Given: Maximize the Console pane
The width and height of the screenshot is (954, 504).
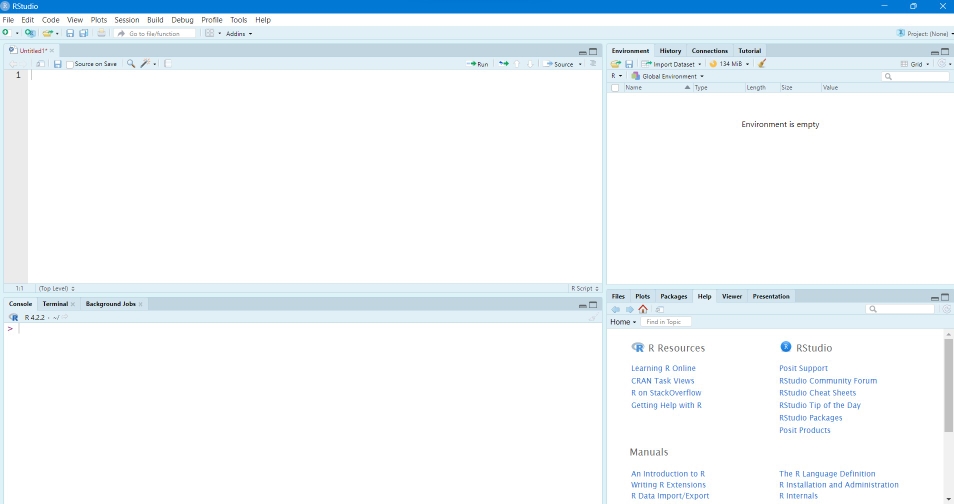Looking at the screenshot, I should 593,305.
